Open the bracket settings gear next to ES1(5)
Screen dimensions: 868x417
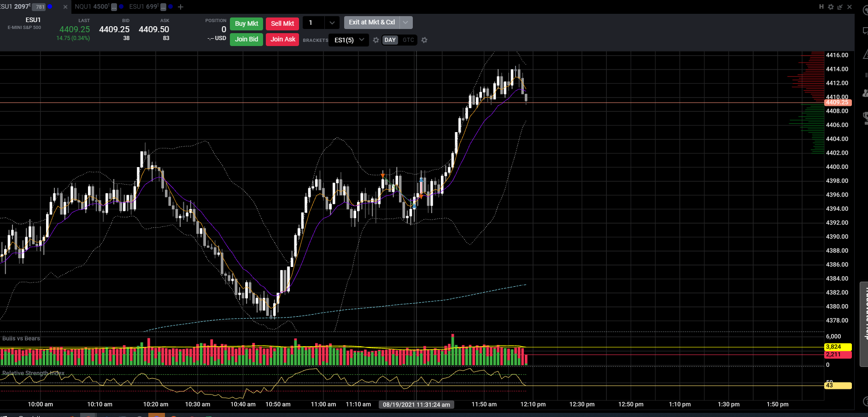pos(376,40)
